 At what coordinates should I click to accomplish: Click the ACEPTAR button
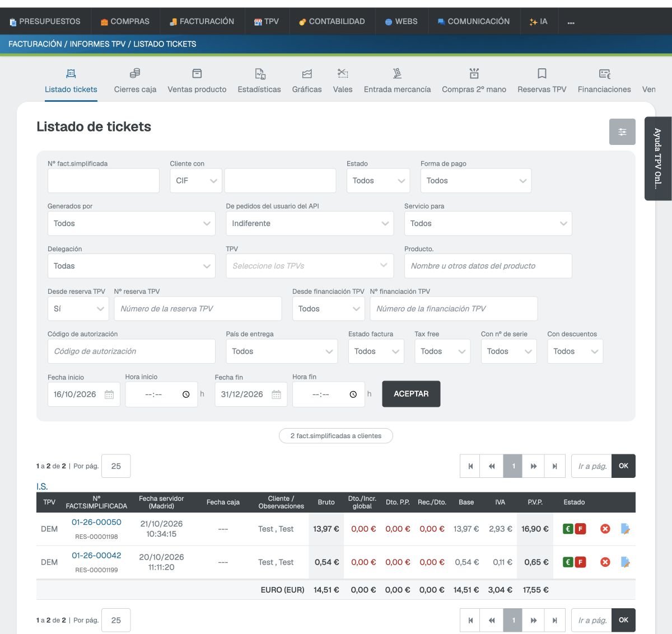click(x=411, y=394)
